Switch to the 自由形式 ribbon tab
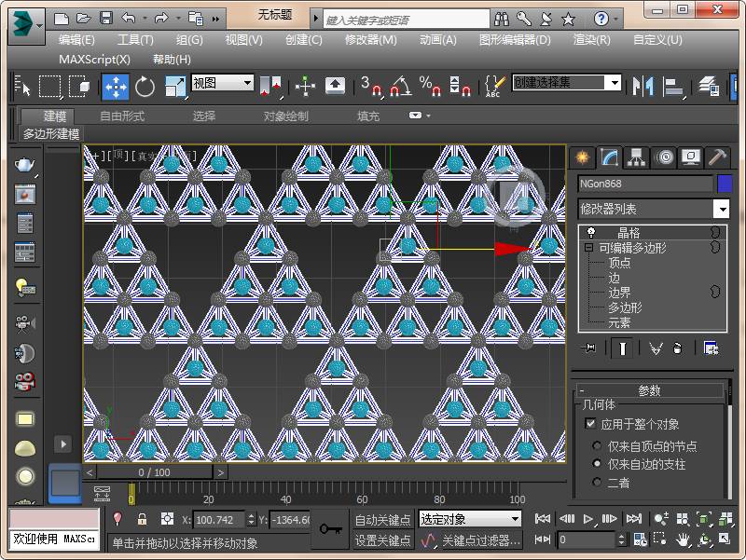The height and width of the screenshot is (560, 746). tap(122, 116)
